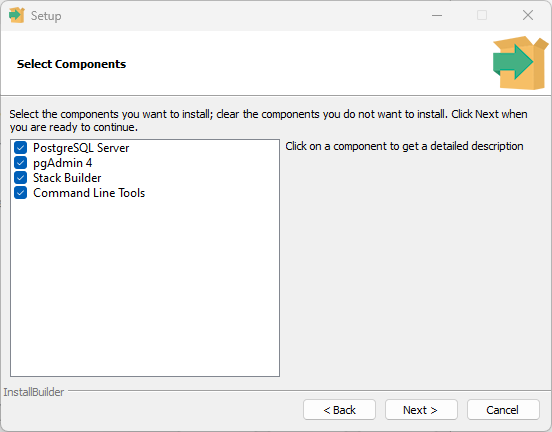Viewport: 552px width, 432px height.
Task: Toggle the pgAdmin 4 checkbox
Action: pos(20,163)
